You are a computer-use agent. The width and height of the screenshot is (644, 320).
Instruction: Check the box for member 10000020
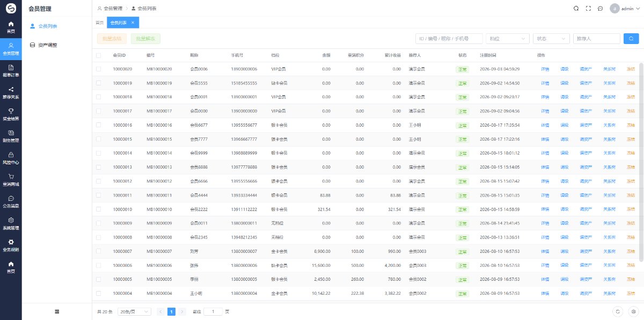click(x=98, y=69)
